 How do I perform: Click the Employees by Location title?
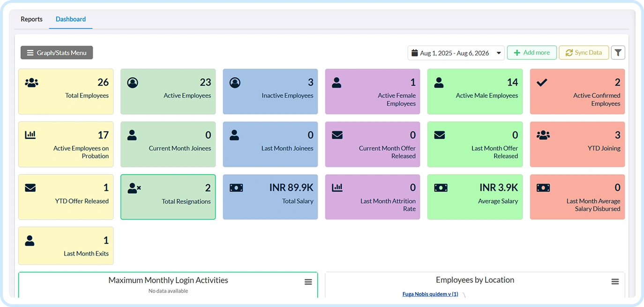475,280
